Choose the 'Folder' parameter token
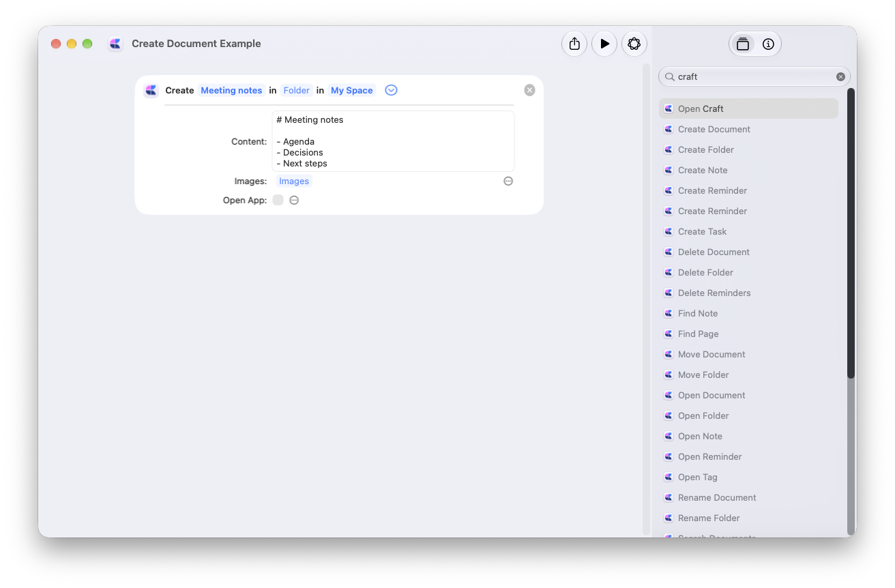 point(297,90)
